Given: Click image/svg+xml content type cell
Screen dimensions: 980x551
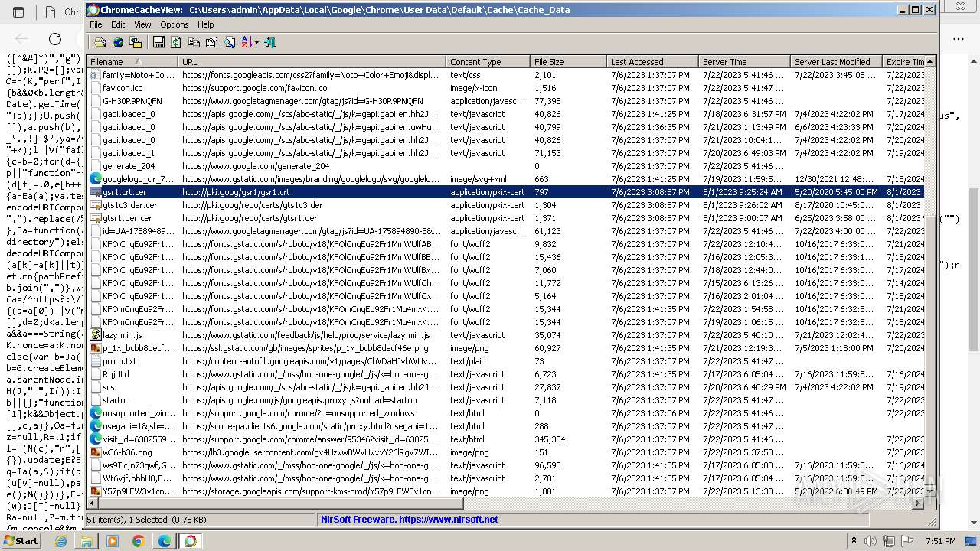Looking at the screenshot, I should tap(479, 179).
